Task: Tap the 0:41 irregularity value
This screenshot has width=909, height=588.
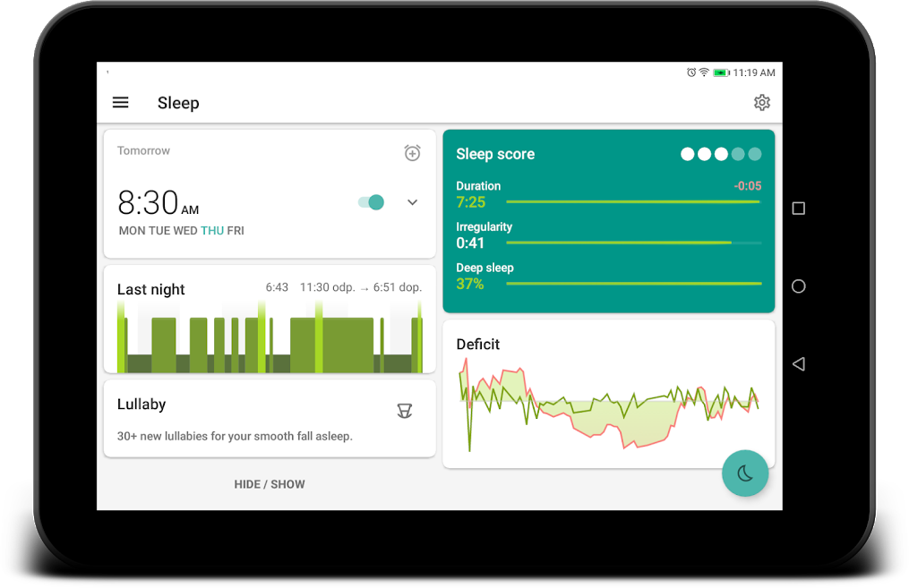Action: coord(470,243)
